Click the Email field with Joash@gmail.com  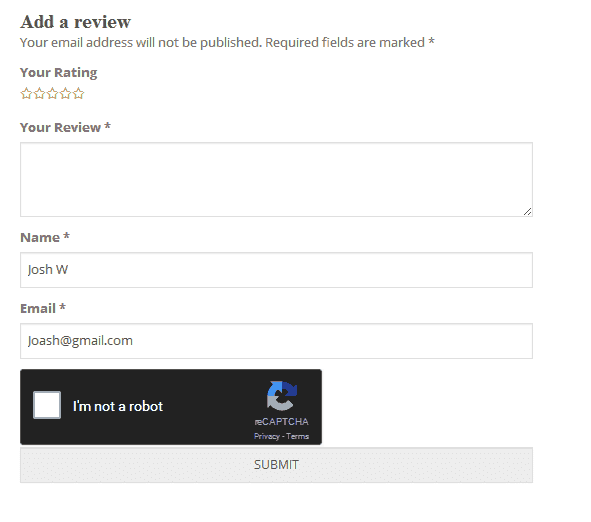click(x=276, y=341)
